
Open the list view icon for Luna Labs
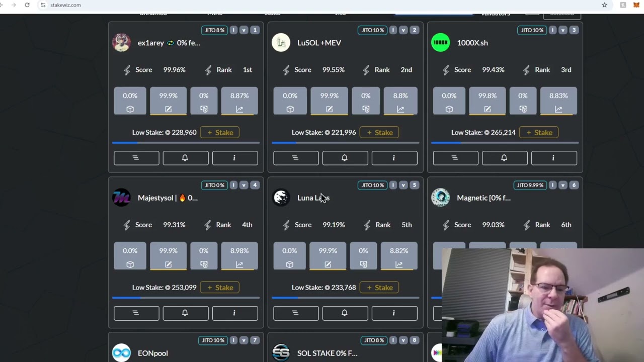click(295, 313)
